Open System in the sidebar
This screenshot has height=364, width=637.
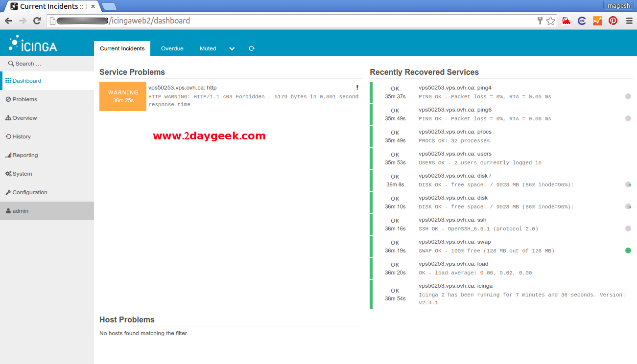tap(47, 174)
